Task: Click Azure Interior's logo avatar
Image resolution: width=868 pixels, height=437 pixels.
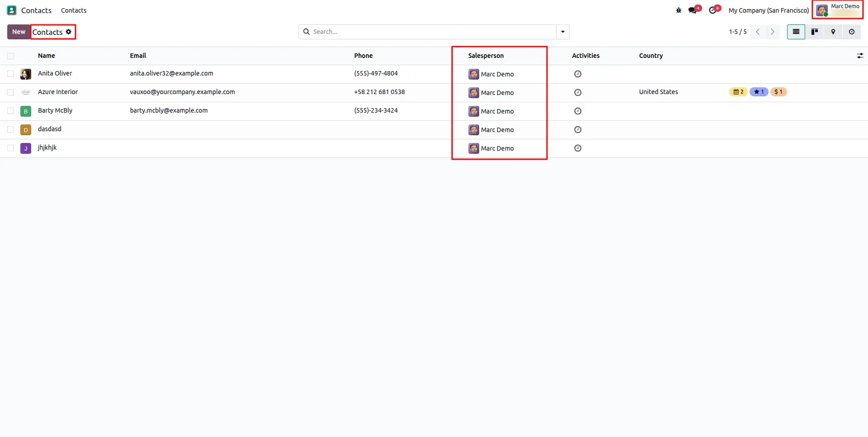Action: pos(26,92)
